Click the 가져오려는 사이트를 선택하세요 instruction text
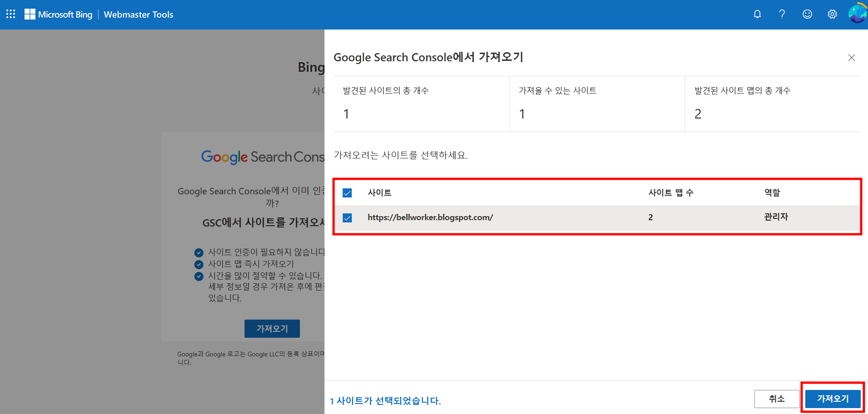 (x=401, y=155)
